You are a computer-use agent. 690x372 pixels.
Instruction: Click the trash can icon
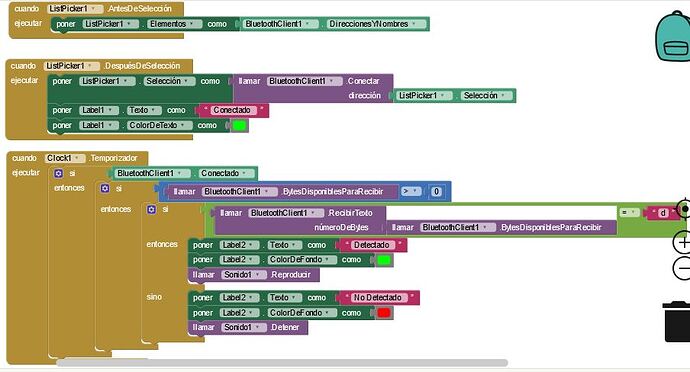pyautogui.click(x=677, y=321)
